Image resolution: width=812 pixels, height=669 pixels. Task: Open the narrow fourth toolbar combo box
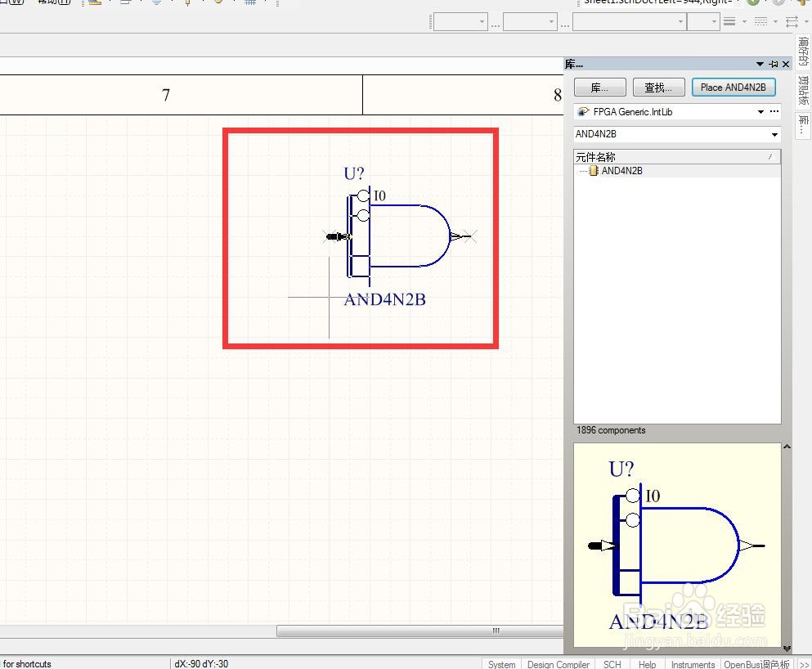(703, 22)
